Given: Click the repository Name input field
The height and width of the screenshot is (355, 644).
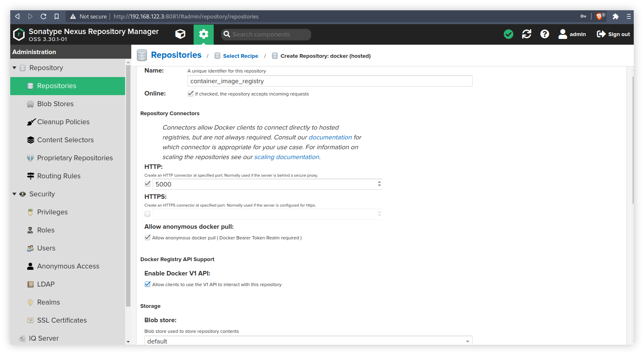Looking at the screenshot, I should point(329,81).
